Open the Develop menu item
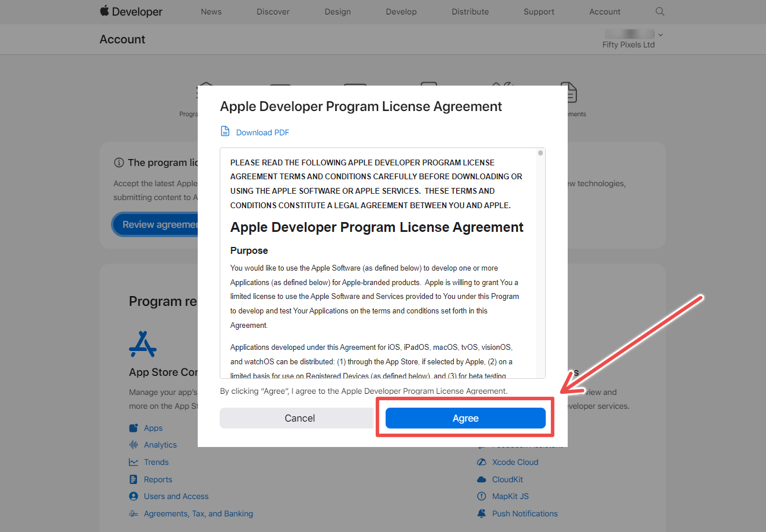 [x=401, y=12]
